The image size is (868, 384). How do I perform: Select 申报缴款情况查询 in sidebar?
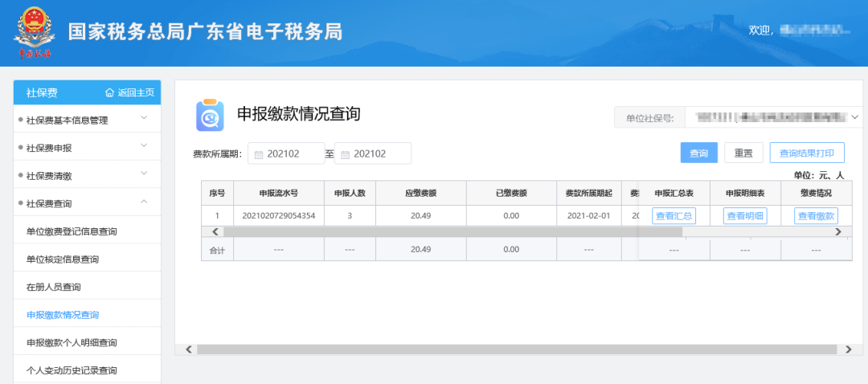click(x=63, y=315)
